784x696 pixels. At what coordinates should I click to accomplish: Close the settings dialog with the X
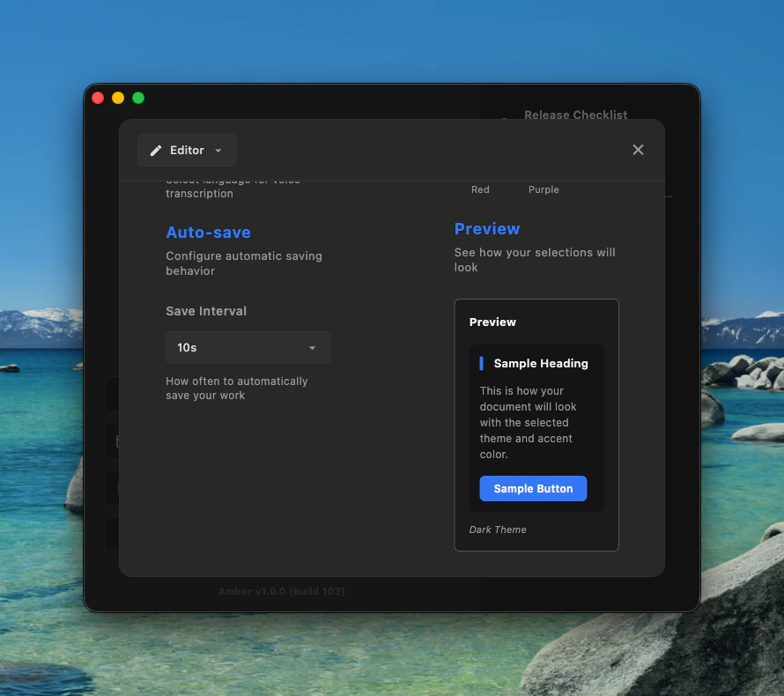[638, 150]
